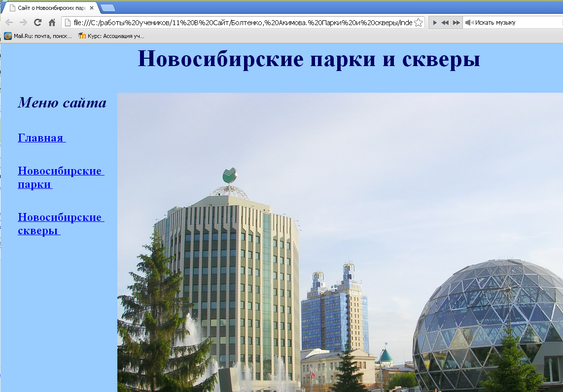Select the Сайт о Новосибирских парках tab
Image resolution: width=563 pixels, height=392 pixels.
[49, 8]
